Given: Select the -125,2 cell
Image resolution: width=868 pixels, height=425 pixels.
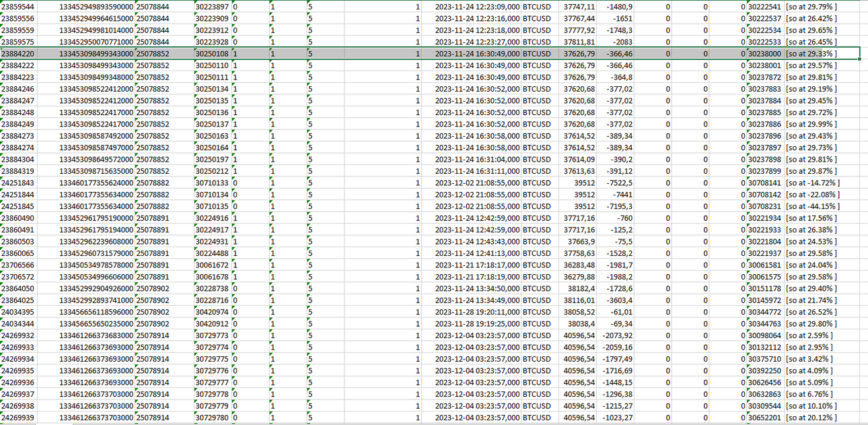Looking at the screenshot, I should pyautogui.click(x=615, y=230).
